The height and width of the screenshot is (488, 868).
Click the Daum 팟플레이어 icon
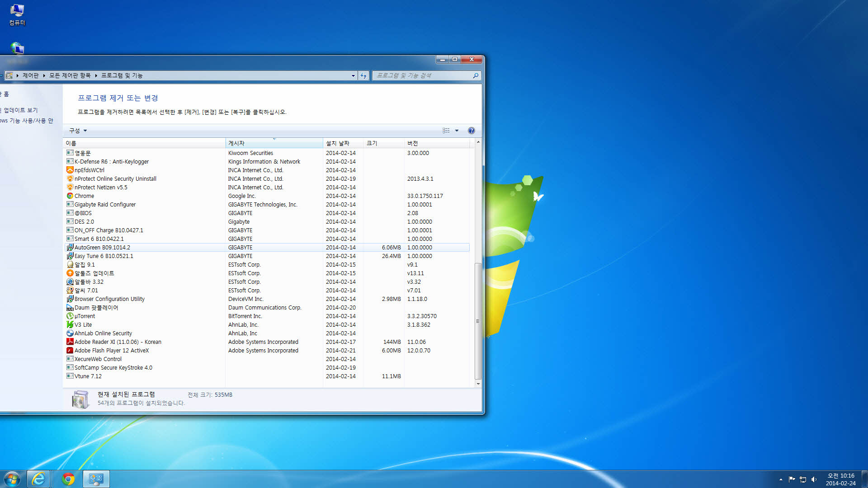[70, 307]
